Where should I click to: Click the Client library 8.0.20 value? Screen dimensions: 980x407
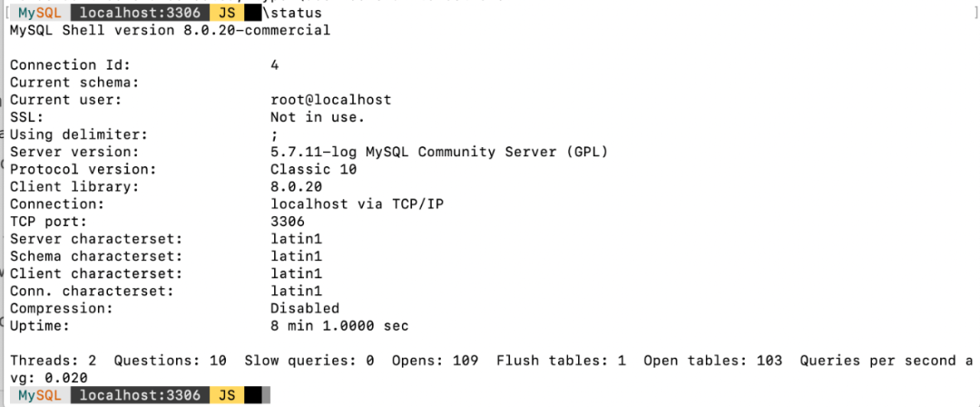(x=296, y=186)
